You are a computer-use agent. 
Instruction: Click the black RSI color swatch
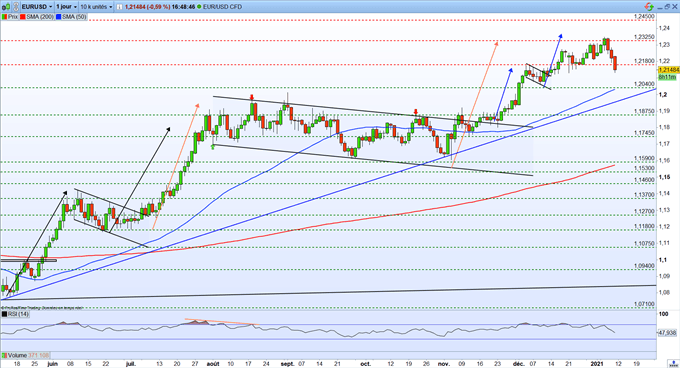click(x=4, y=314)
